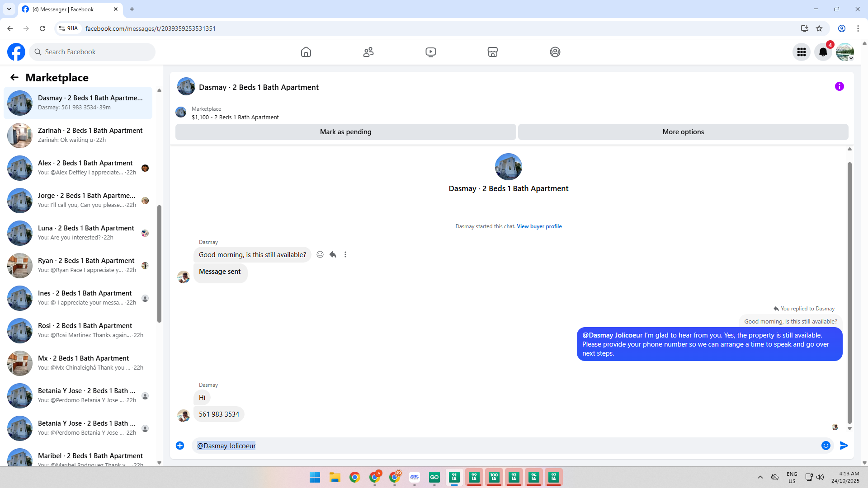
Task: Open Rosi's apartment conversation
Action: tap(78, 331)
